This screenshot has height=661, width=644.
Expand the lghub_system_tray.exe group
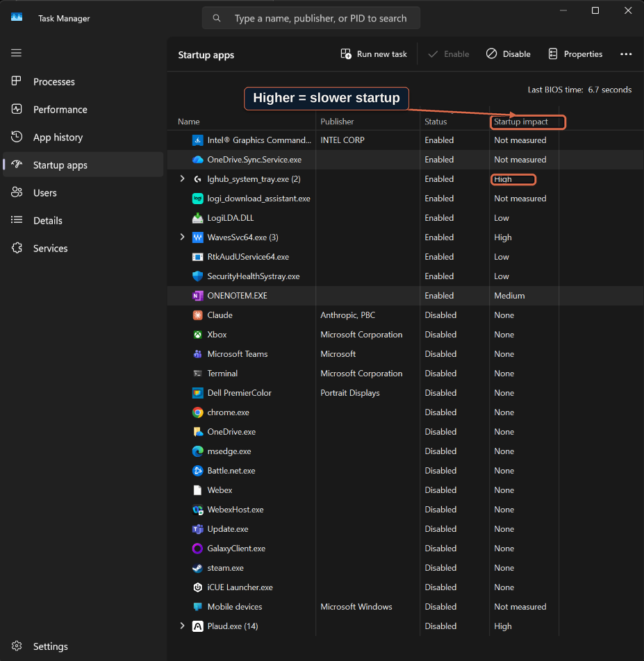coord(182,178)
